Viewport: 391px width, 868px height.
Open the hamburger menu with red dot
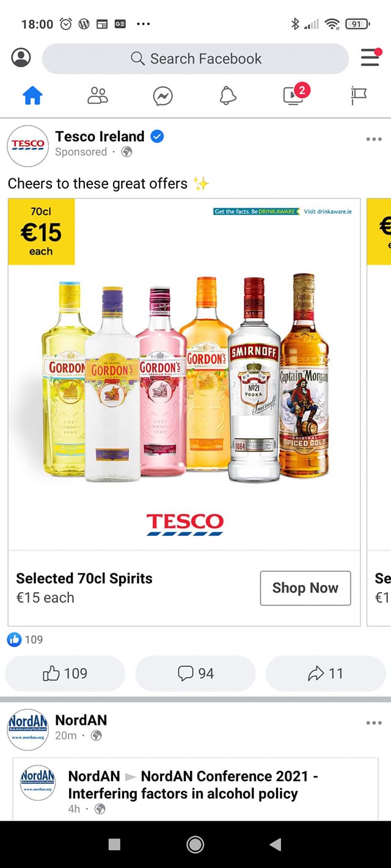(x=370, y=57)
